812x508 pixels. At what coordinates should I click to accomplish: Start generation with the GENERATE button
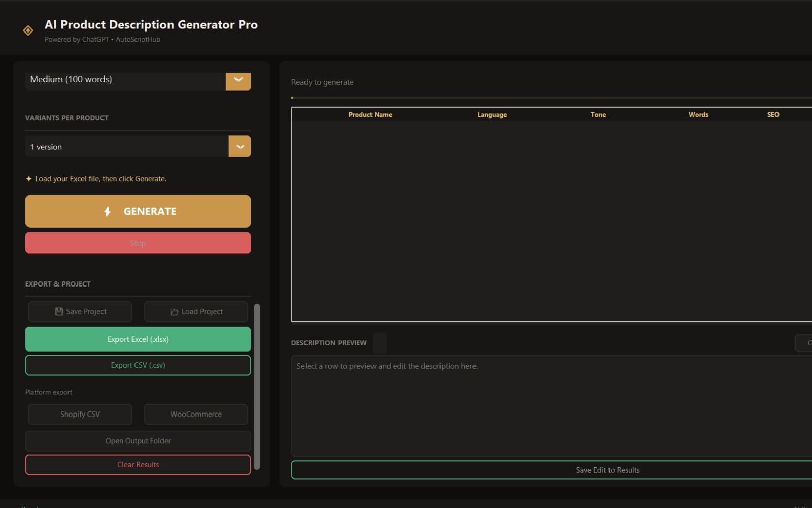click(138, 211)
